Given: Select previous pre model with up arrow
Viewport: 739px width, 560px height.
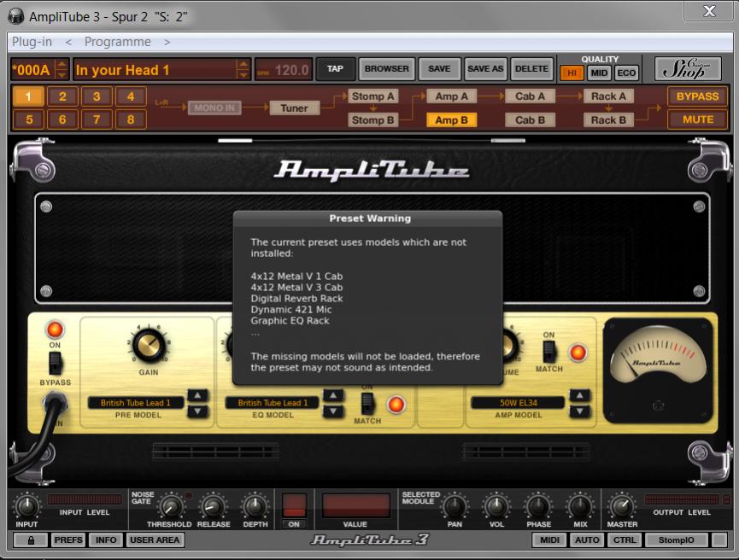Looking at the screenshot, I should pos(197,395).
